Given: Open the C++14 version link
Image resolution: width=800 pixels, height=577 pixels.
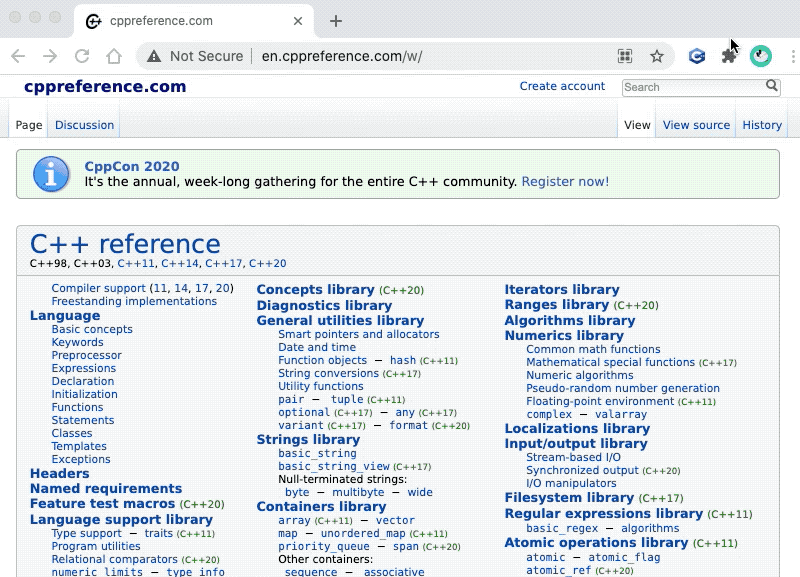Looking at the screenshot, I should pos(180,263).
